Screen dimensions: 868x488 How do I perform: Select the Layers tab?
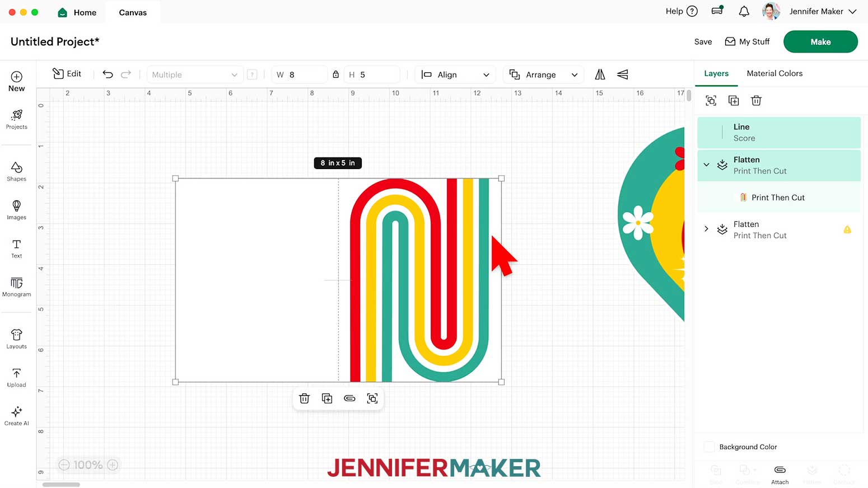pyautogui.click(x=716, y=73)
